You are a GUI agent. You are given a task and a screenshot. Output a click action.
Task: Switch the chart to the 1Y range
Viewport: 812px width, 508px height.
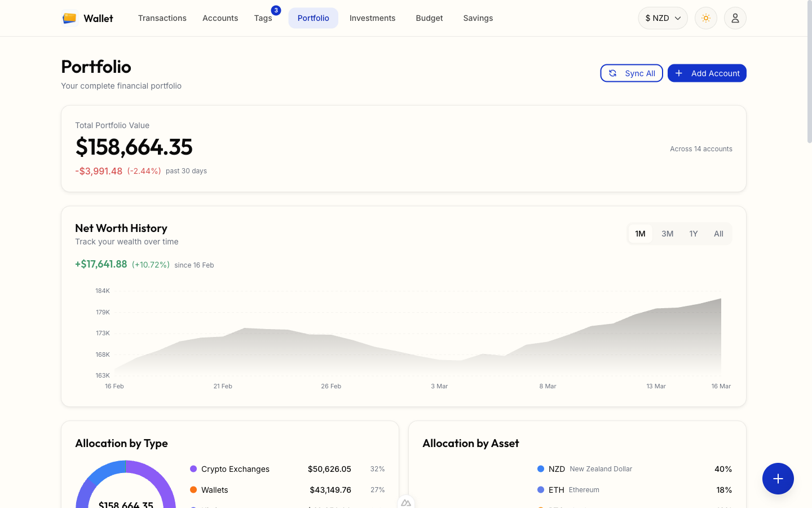click(x=693, y=233)
